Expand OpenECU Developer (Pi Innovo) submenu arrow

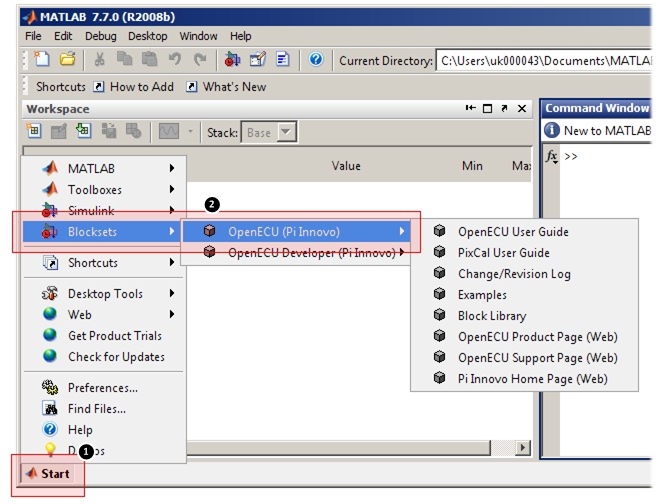402,252
